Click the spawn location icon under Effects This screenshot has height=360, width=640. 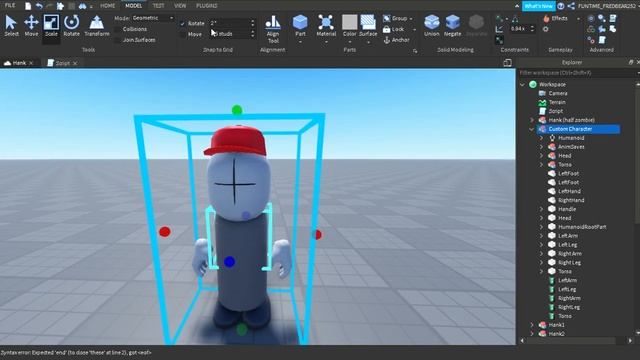pos(546,29)
